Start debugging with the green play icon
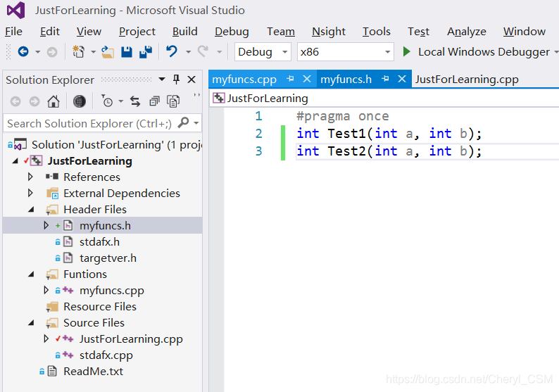 [406, 51]
